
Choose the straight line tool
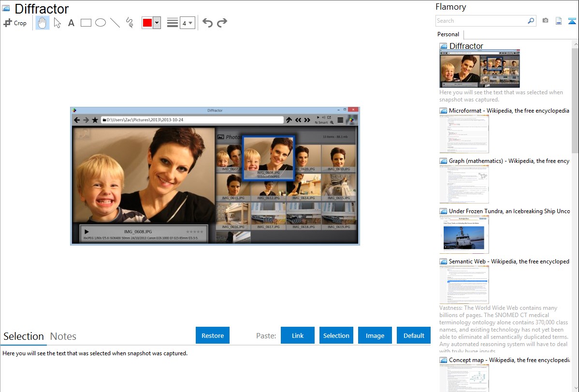[x=115, y=23]
